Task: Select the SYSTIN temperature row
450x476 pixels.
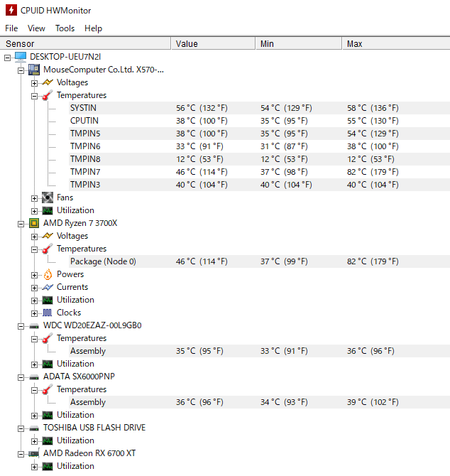Action: (x=259, y=108)
